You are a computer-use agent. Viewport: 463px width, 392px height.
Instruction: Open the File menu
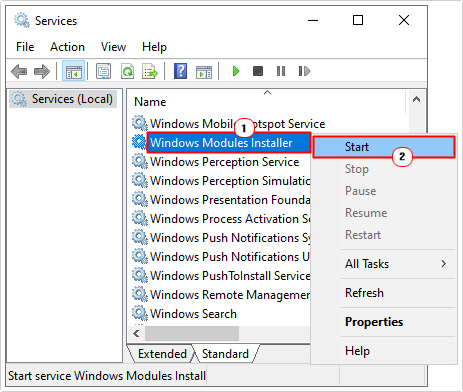click(x=25, y=47)
